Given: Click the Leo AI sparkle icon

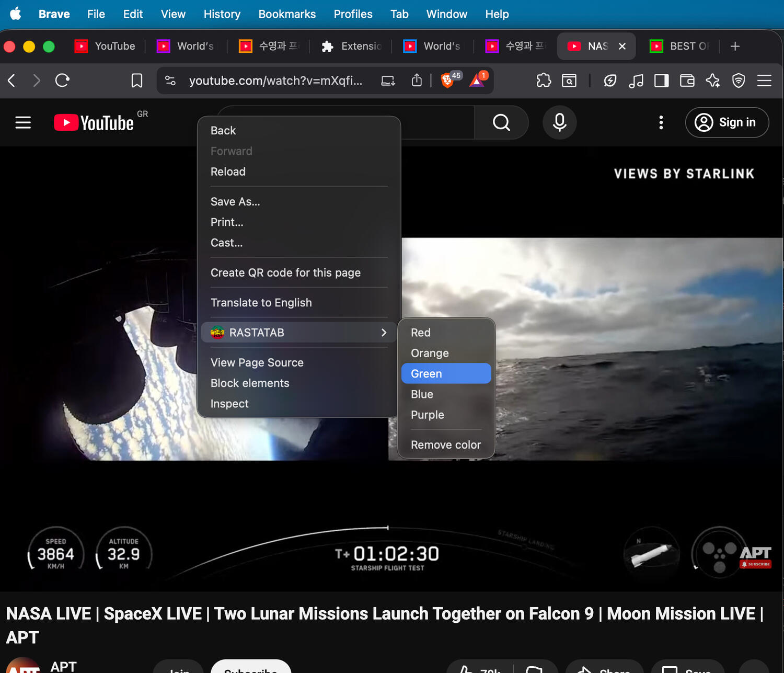Looking at the screenshot, I should (x=712, y=81).
